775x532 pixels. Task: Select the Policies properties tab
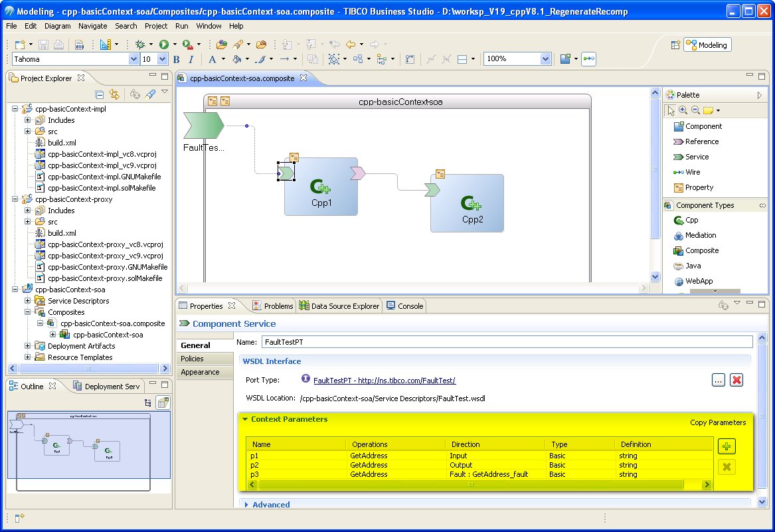tap(192, 359)
